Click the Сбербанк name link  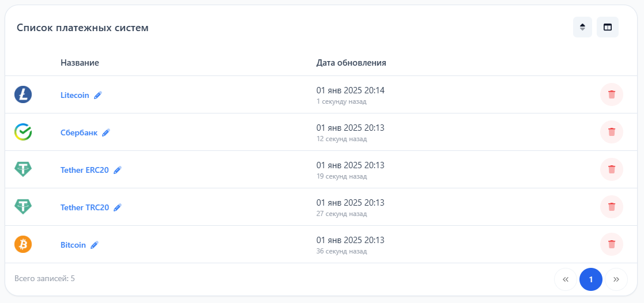pos(79,132)
